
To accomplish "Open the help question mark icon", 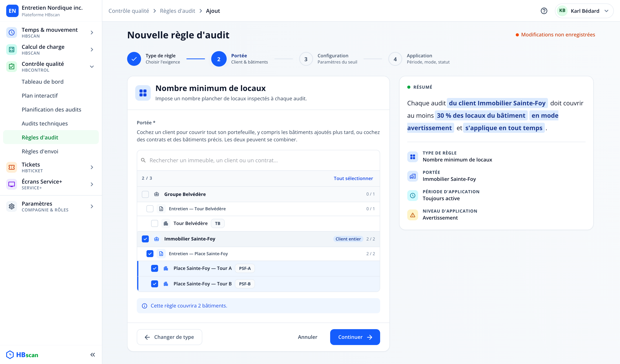I will click(544, 11).
